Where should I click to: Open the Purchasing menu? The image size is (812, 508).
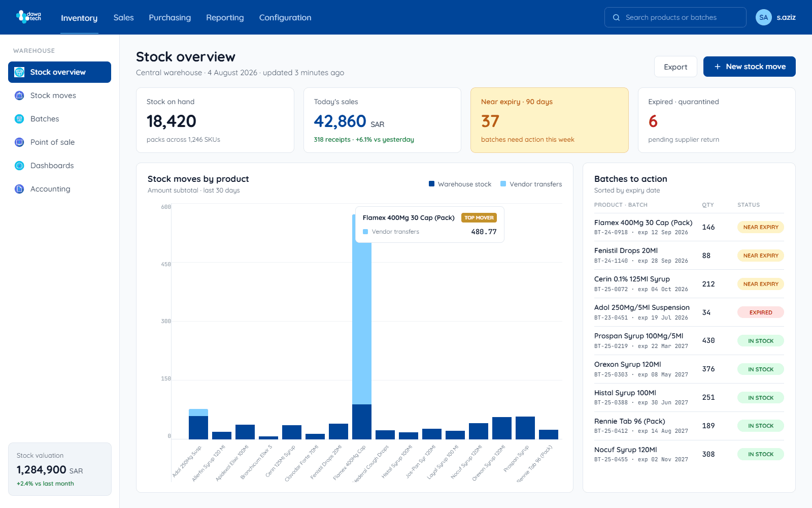point(170,17)
